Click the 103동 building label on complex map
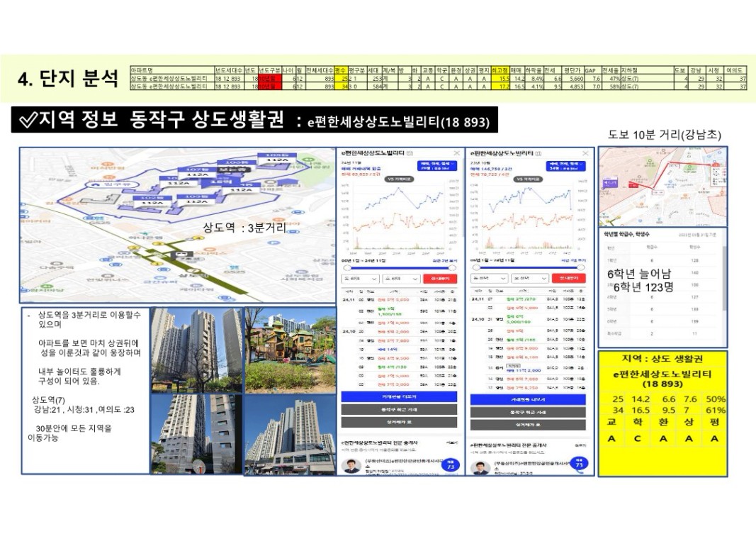Image resolution: width=756 pixels, height=534 pixels. (197, 199)
